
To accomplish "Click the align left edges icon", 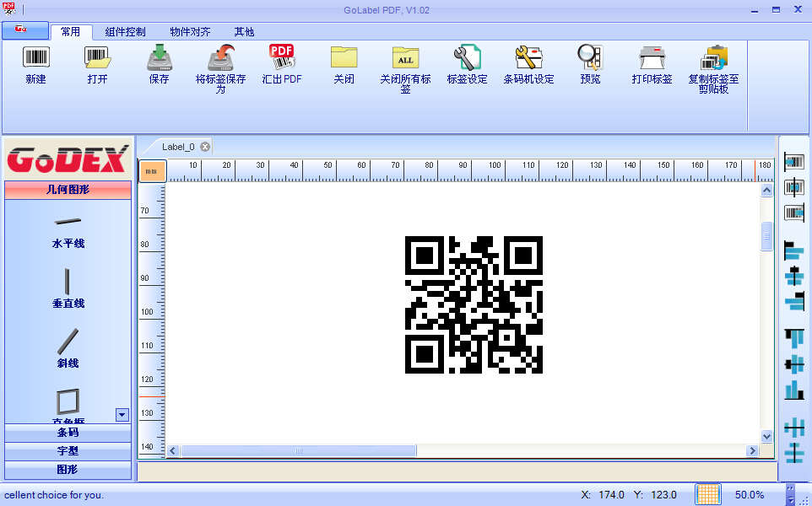I will [794, 251].
